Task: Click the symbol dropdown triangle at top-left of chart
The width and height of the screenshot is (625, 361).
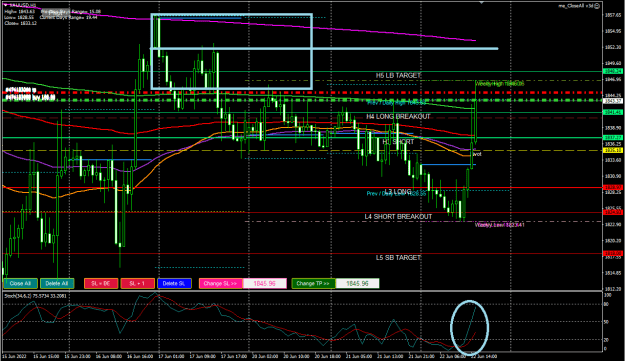Action: (6, 5)
